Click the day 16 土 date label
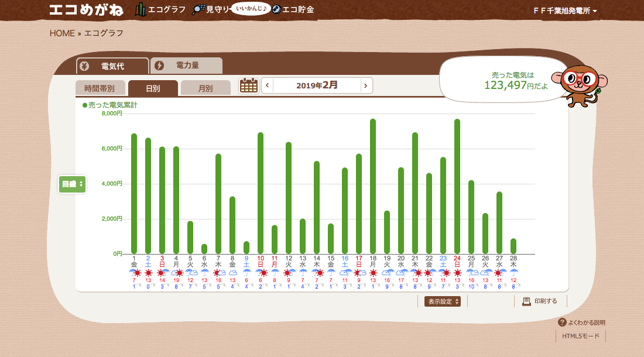This screenshot has width=644, height=357. (345, 262)
